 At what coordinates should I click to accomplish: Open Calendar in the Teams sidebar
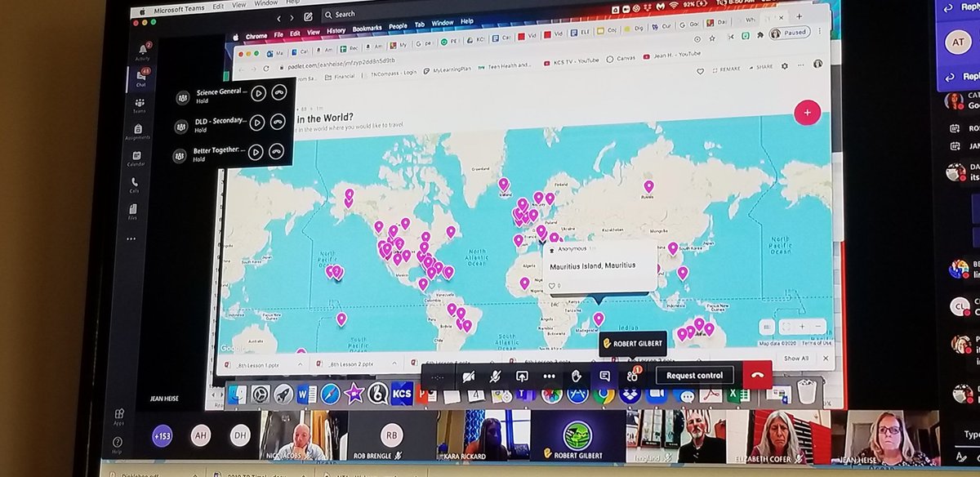pos(136,158)
